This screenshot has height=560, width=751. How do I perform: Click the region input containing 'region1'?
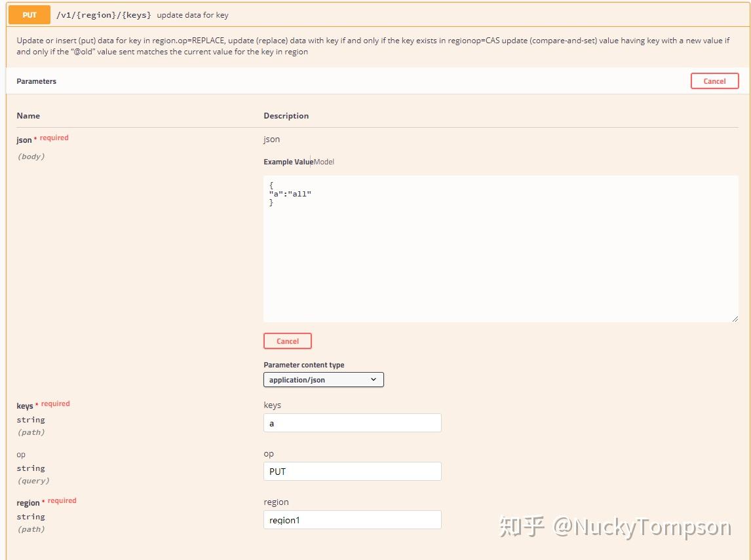[x=352, y=519]
